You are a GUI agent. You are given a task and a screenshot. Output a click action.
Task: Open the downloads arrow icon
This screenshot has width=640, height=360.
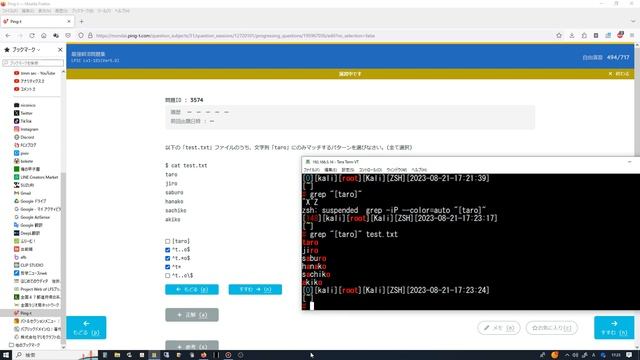pyautogui.click(x=572, y=36)
